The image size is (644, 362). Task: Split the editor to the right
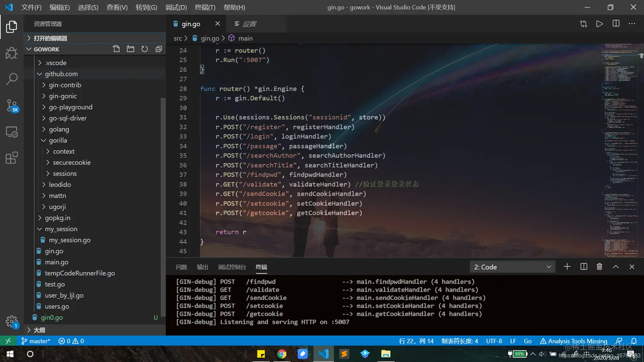616,24
